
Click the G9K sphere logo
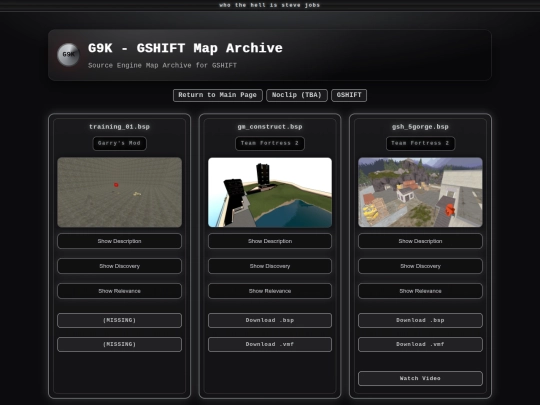point(68,54)
